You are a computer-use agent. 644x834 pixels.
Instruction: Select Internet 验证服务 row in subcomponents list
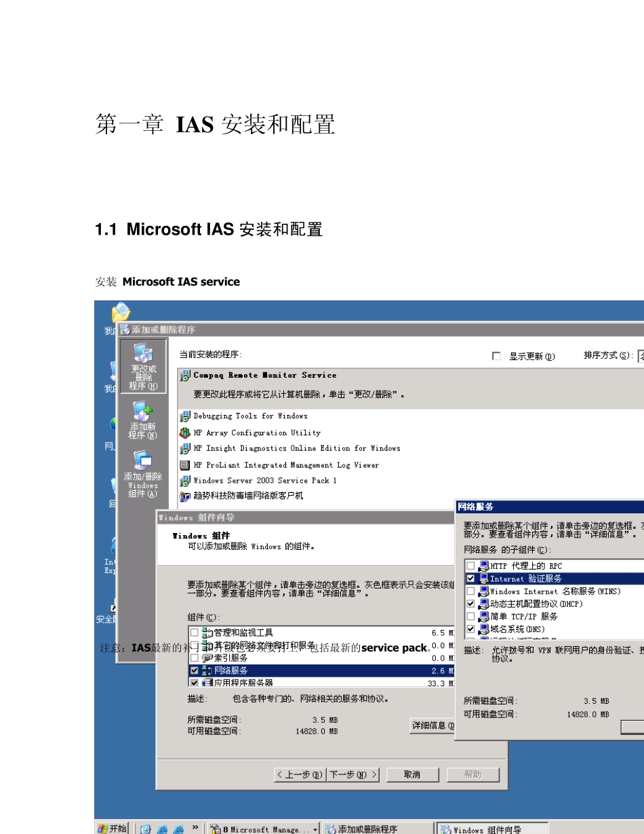pyautogui.click(x=555, y=579)
